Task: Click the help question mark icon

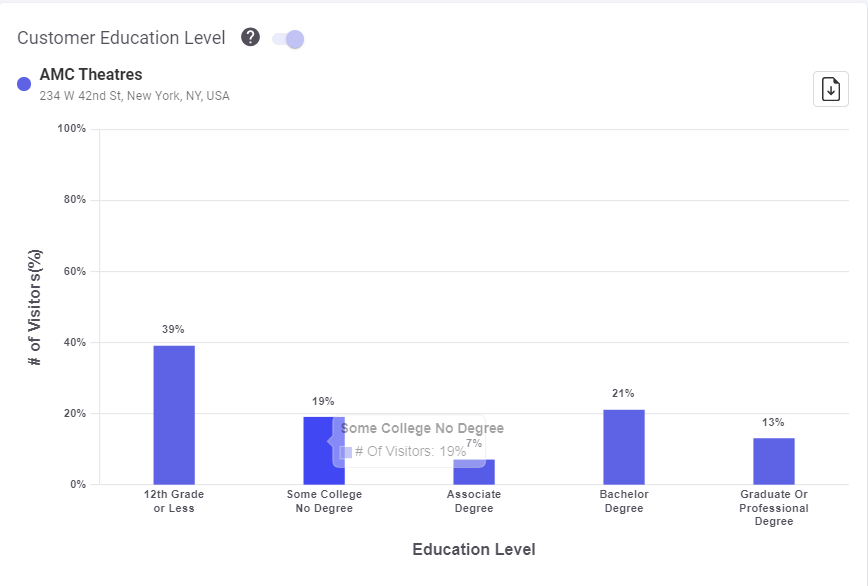Action: (250, 38)
